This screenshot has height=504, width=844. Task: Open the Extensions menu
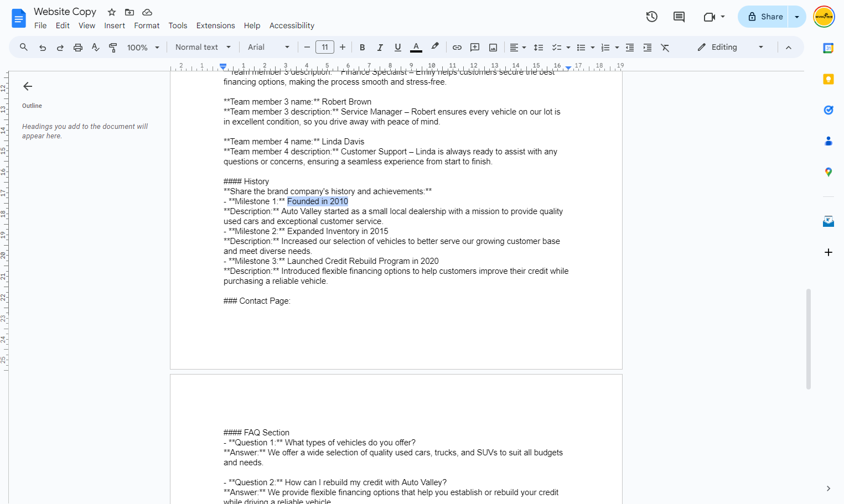[215, 25]
